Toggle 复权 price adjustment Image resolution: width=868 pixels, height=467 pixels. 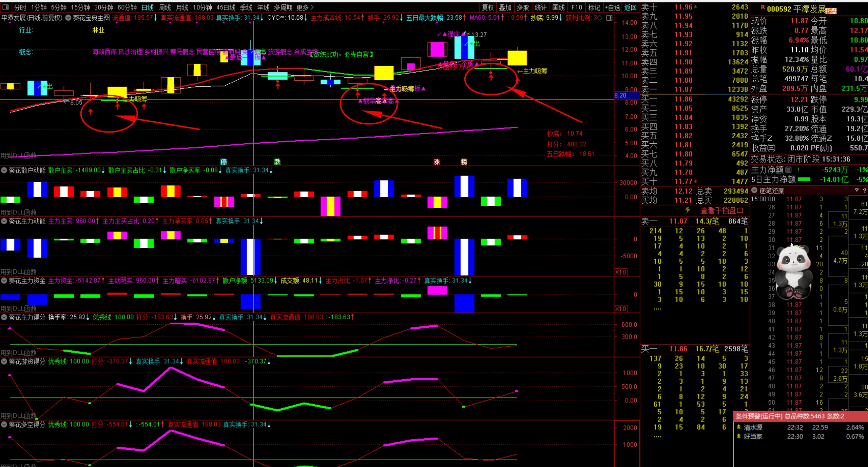tap(488, 7)
